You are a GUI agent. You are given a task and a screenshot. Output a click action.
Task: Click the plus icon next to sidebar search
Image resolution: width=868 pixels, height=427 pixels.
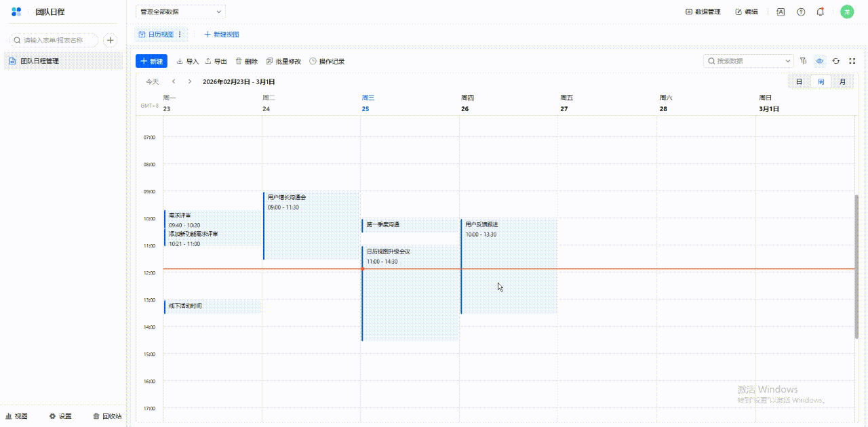click(110, 41)
